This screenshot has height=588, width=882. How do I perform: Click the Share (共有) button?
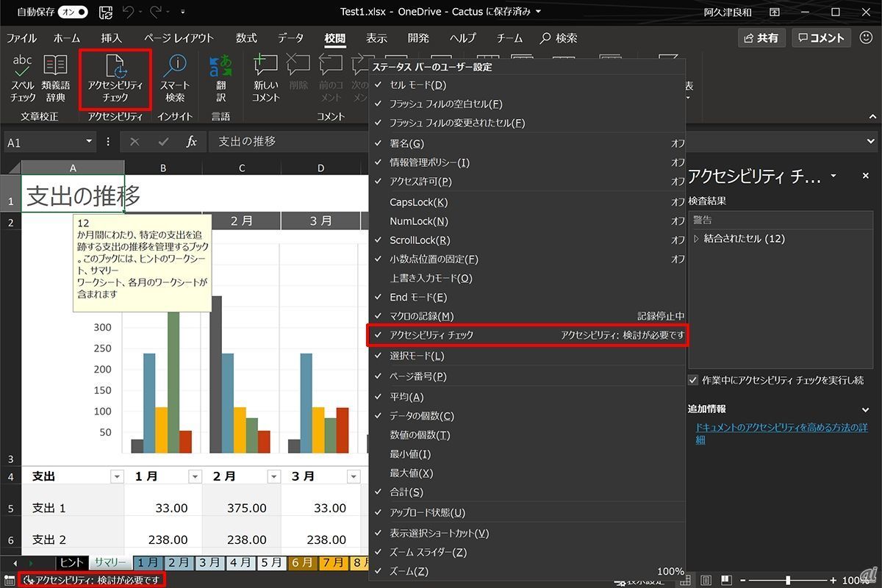coord(761,38)
